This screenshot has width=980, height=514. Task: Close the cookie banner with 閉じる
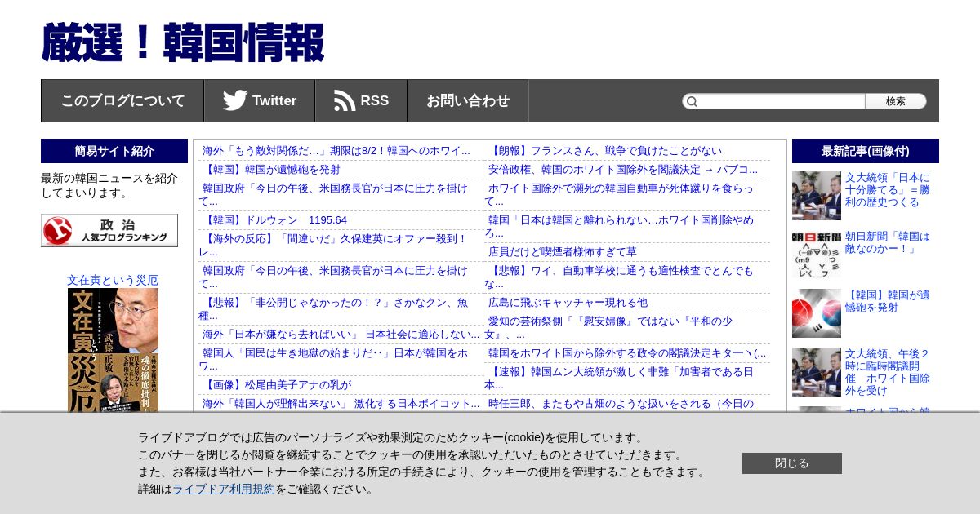pos(792,463)
